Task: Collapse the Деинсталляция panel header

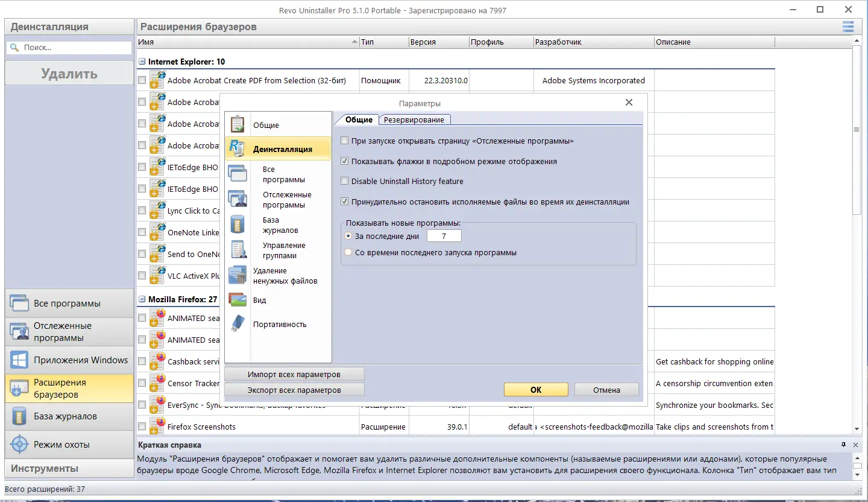Action: tap(69, 27)
